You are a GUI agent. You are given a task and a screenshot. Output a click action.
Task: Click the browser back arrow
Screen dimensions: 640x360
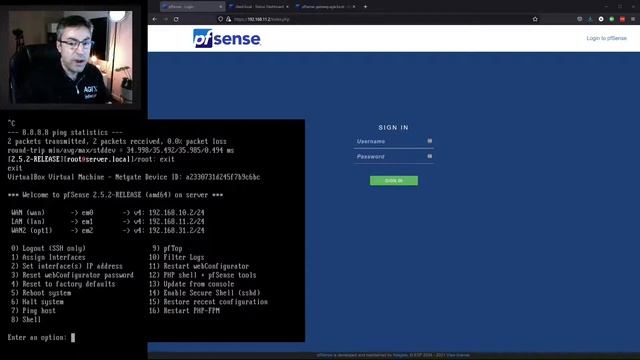pos(155,19)
